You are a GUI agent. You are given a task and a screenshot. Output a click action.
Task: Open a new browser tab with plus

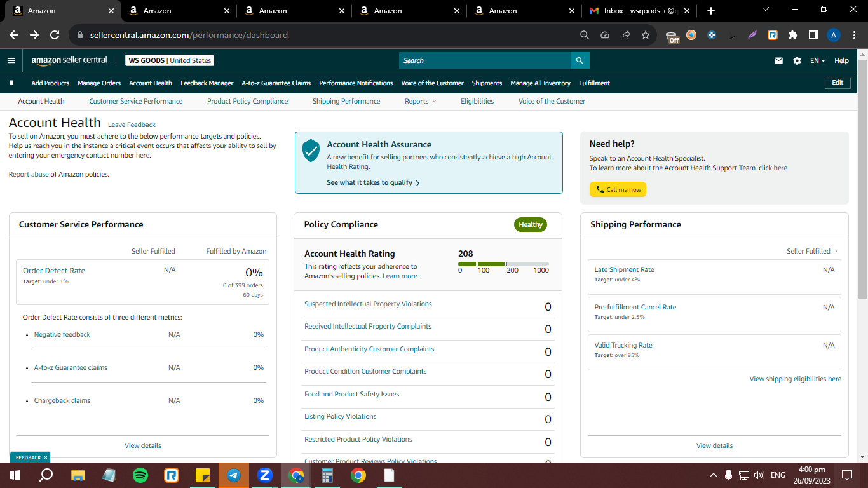pyautogui.click(x=711, y=11)
